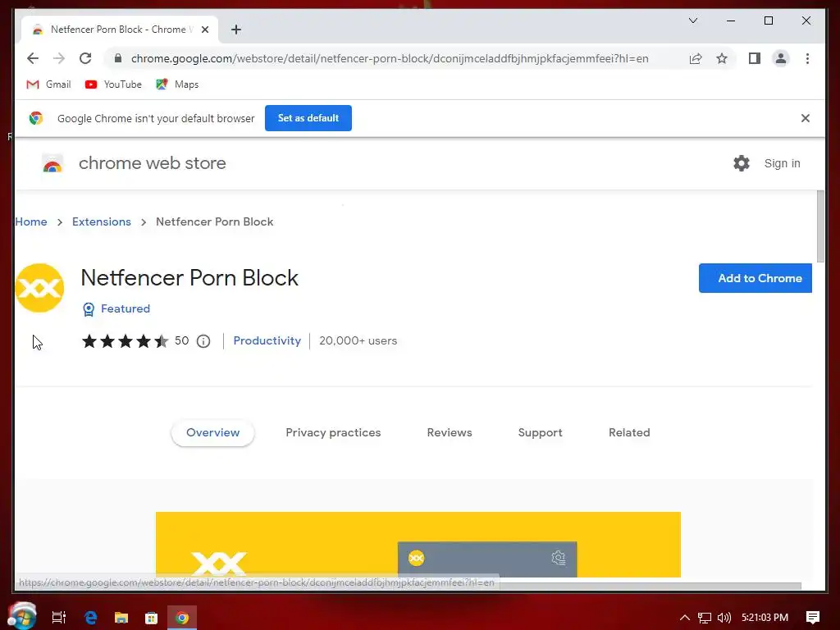Click the taskbar clock showing 5:21:03 PM
Image resolution: width=840 pixels, height=630 pixels.
(765, 618)
